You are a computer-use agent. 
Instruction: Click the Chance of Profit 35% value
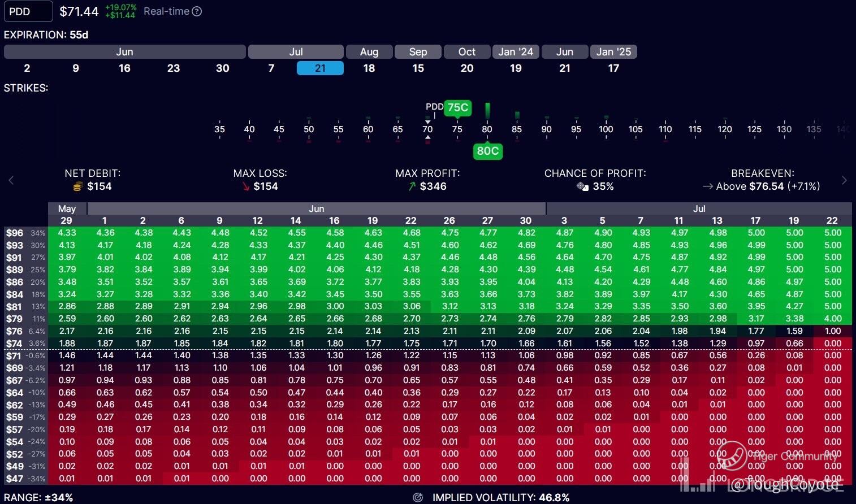(x=603, y=186)
